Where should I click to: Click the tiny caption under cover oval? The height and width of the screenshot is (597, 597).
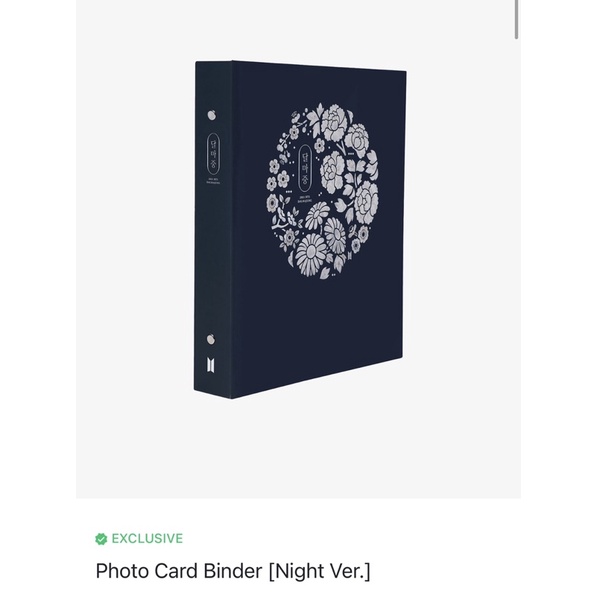coord(305,200)
